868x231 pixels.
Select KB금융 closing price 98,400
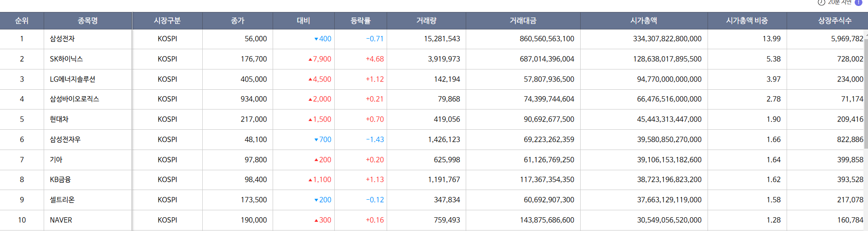click(x=256, y=179)
